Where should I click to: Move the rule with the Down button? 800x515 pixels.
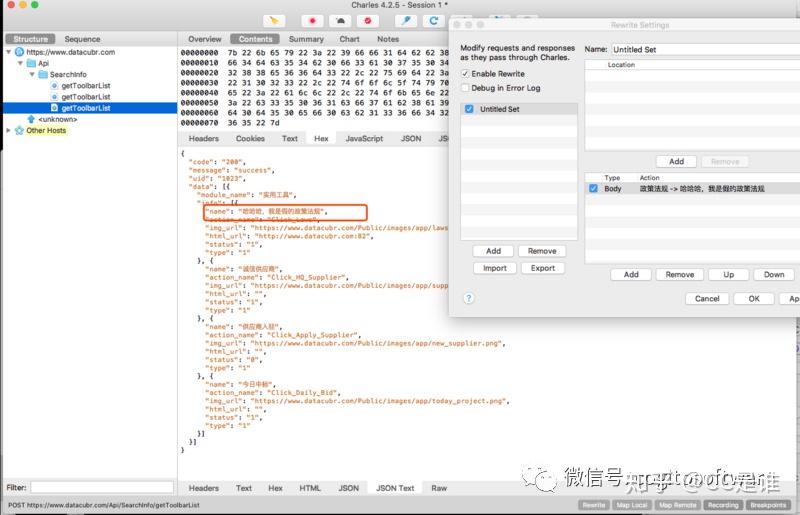pyautogui.click(x=774, y=275)
